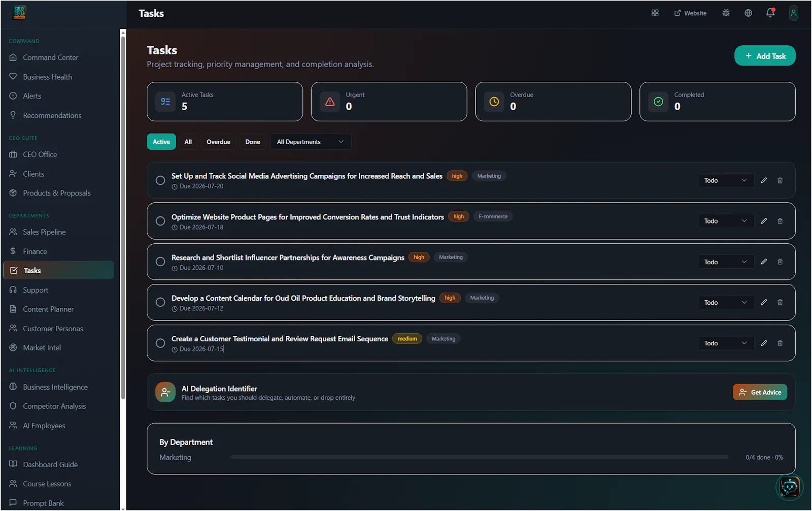Viewport: 812px width, 511px height.
Task: Open status dropdown for Optimize Website Product Pages
Action: [x=725, y=221]
